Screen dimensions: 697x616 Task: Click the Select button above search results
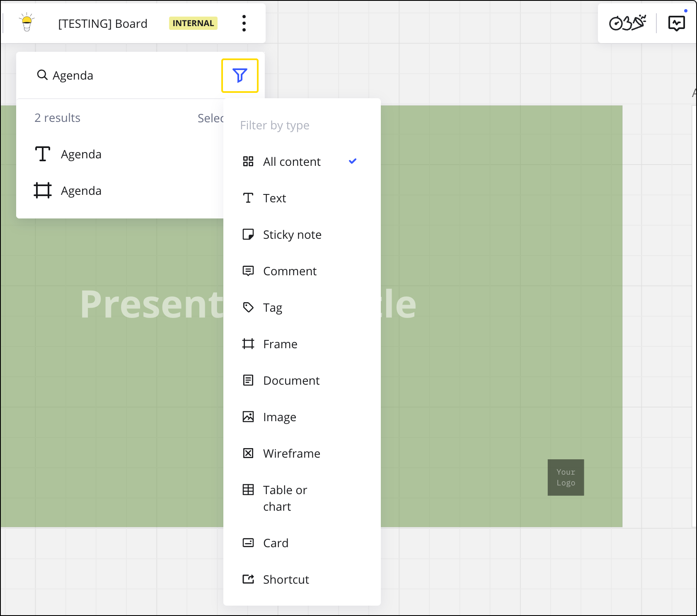point(212,118)
